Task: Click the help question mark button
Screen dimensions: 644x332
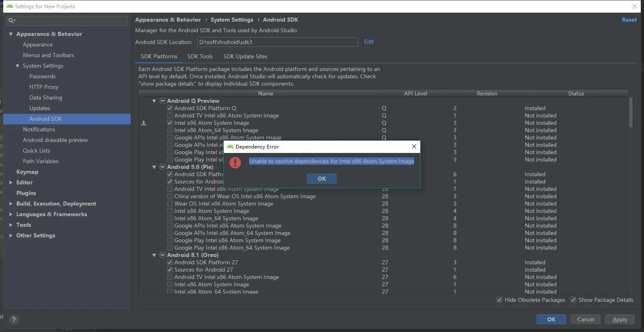Action: click(x=13, y=319)
